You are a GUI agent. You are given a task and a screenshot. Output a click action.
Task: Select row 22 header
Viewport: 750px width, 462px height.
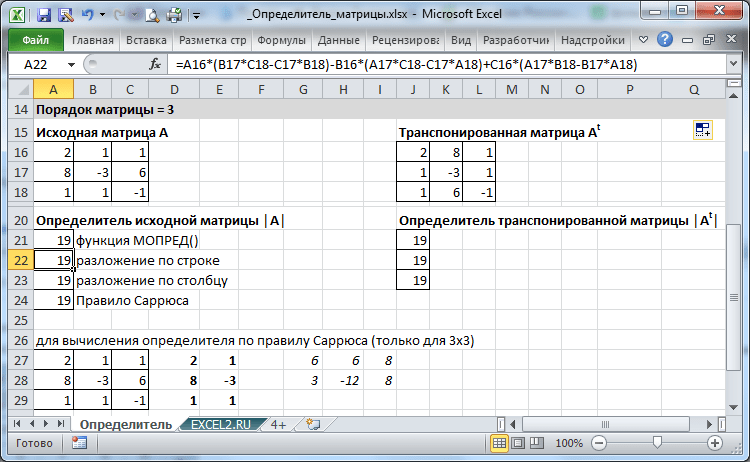21,261
